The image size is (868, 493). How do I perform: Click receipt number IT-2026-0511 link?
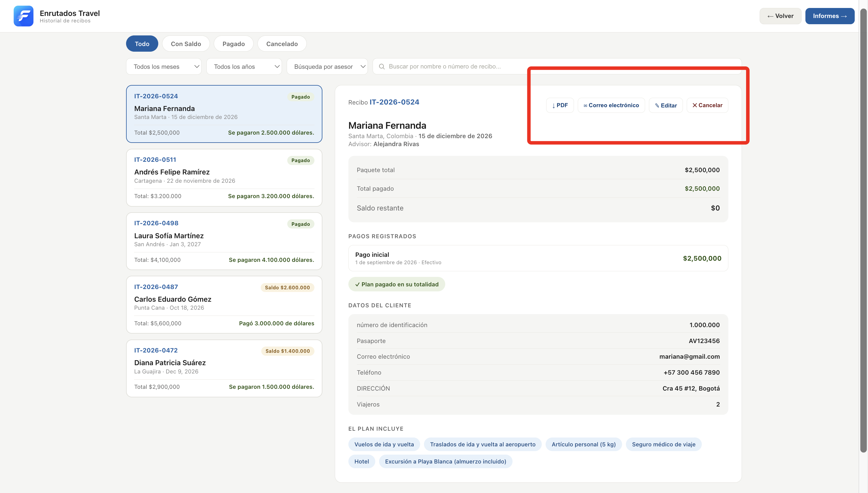click(155, 159)
